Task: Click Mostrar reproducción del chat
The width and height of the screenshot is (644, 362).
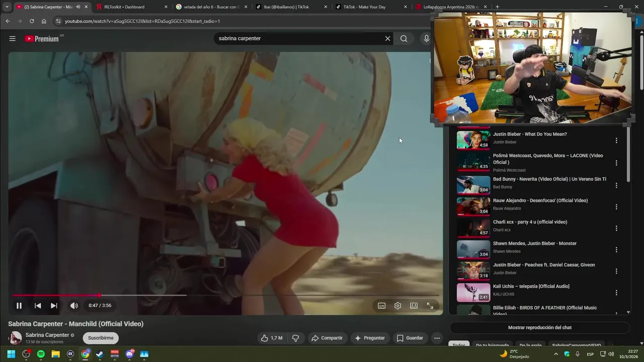Action: click(x=540, y=327)
